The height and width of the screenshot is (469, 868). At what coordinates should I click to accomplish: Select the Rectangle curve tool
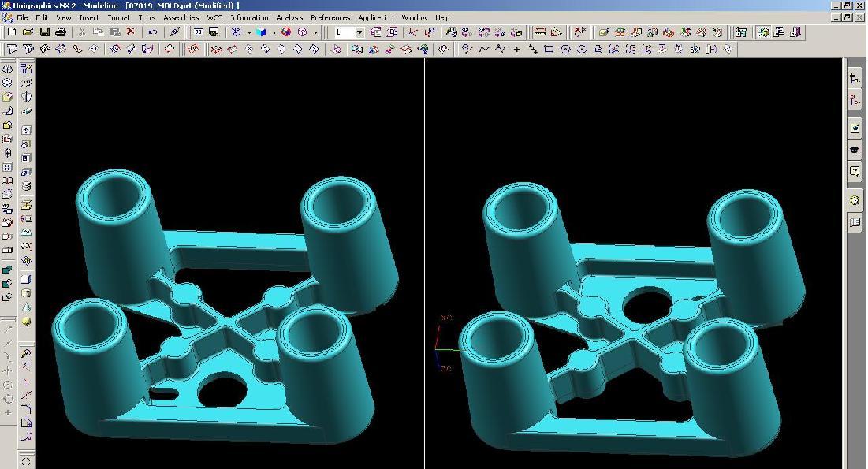[x=549, y=49]
